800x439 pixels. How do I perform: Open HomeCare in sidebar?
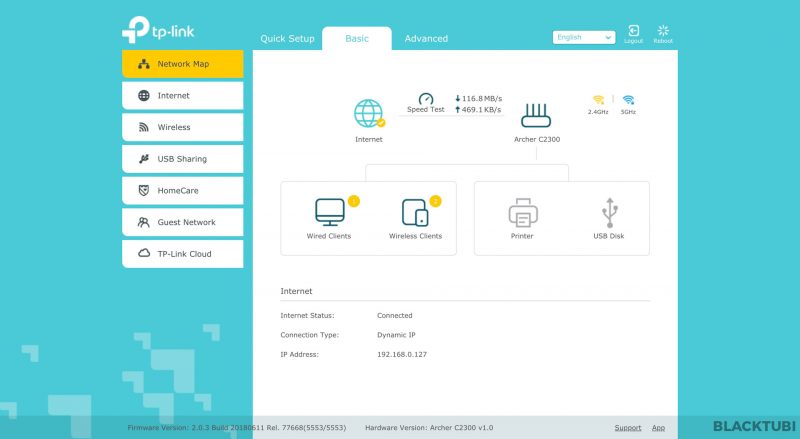click(x=183, y=190)
